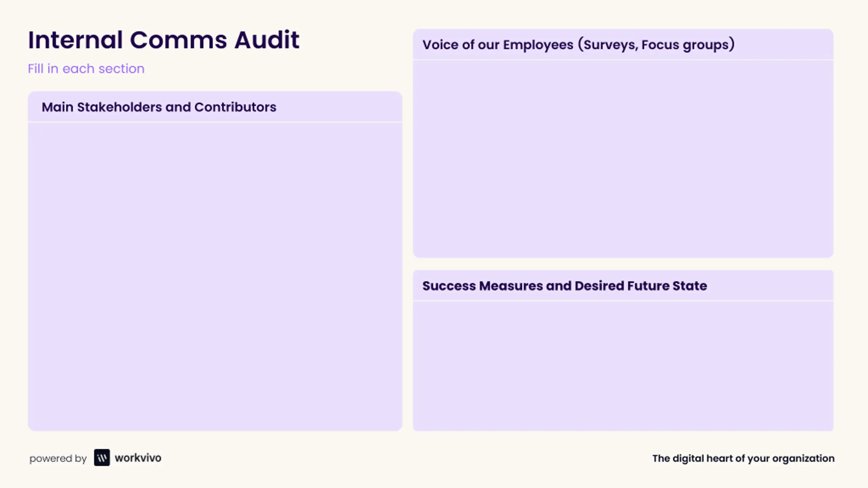Select the word 'Contributors' in the left header
Viewport: 868px width, 488px height.
(x=235, y=107)
